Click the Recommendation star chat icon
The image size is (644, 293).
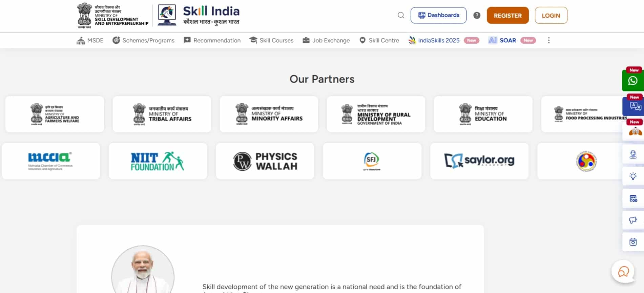click(187, 40)
